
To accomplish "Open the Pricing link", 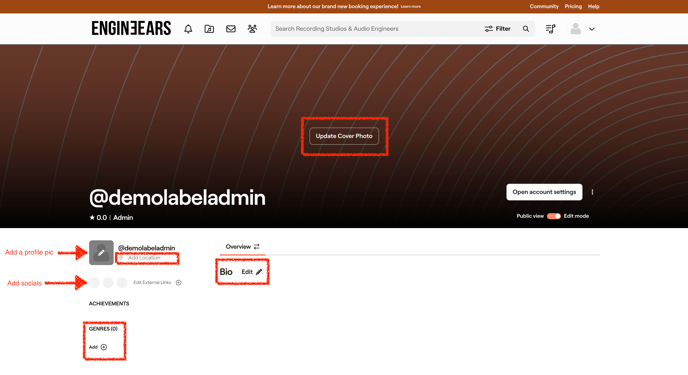I will (573, 7).
